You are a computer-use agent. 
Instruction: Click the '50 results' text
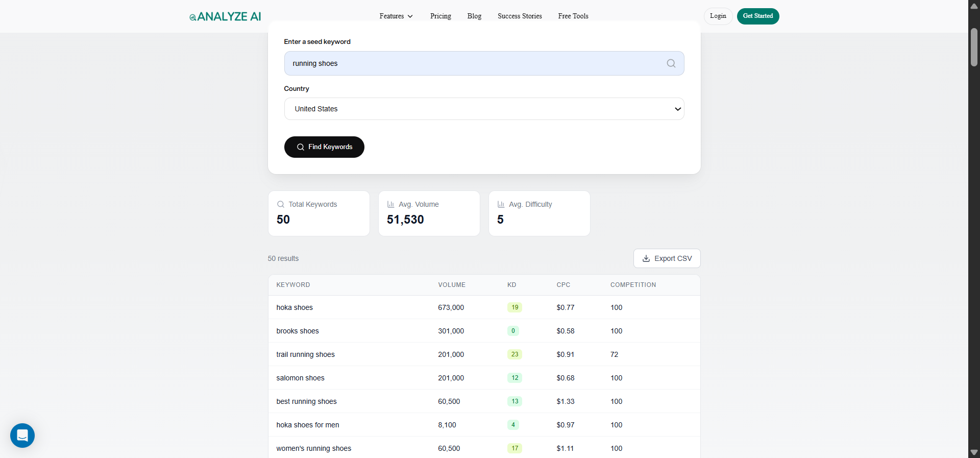[x=283, y=258]
